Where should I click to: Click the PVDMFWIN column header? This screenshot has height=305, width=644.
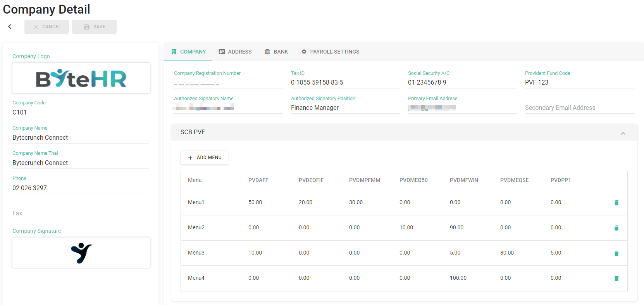tap(464, 180)
